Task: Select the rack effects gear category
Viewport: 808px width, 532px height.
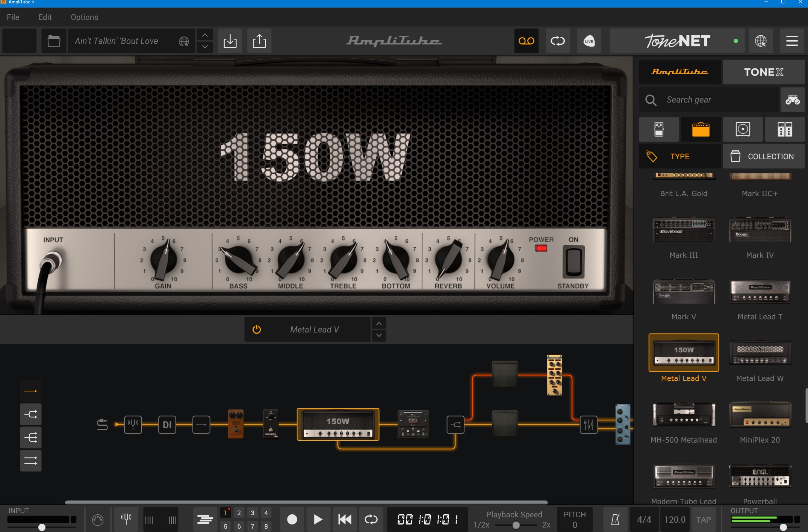Action: (785, 129)
